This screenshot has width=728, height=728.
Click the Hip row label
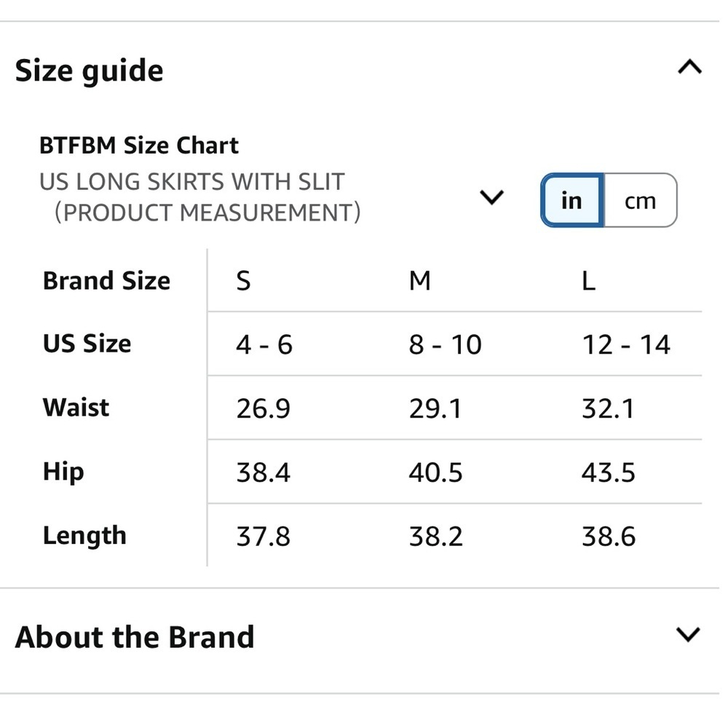point(63,472)
